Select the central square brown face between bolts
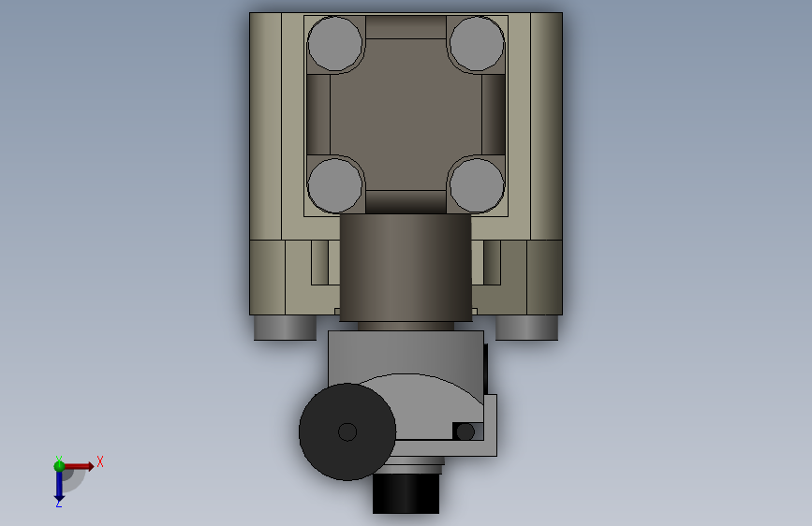 pyautogui.click(x=406, y=114)
